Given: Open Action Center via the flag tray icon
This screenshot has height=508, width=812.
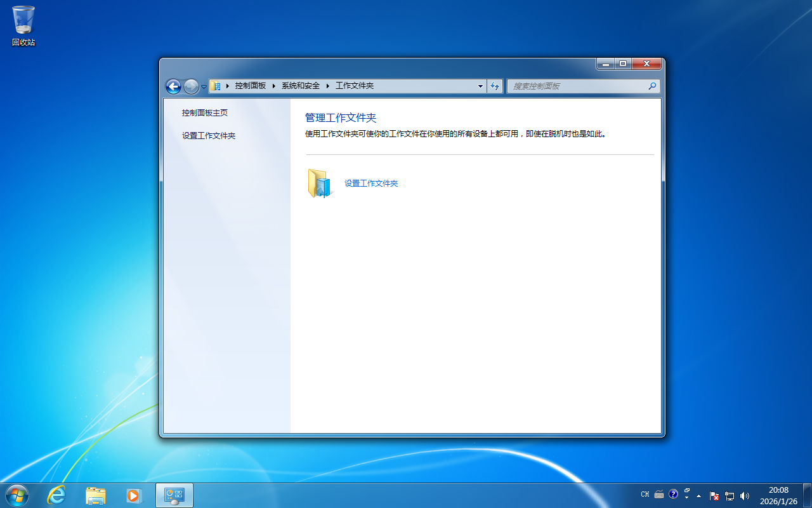Looking at the screenshot, I should [713, 495].
